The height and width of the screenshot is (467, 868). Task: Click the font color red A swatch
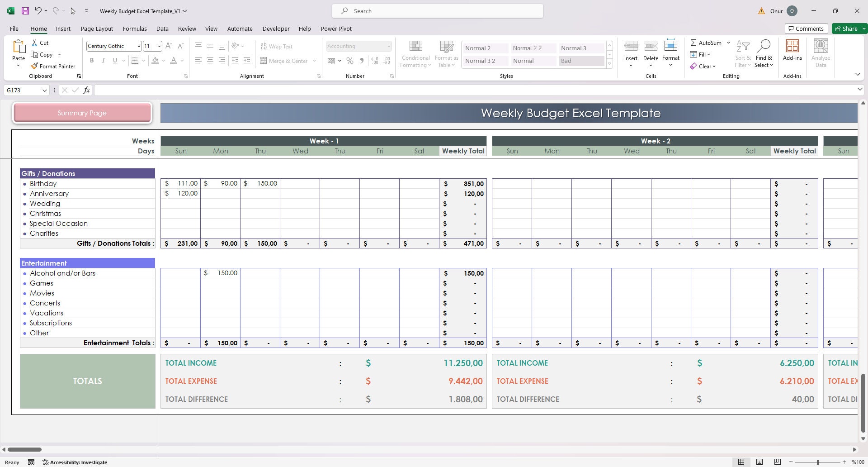pyautogui.click(x=174, y=61)
